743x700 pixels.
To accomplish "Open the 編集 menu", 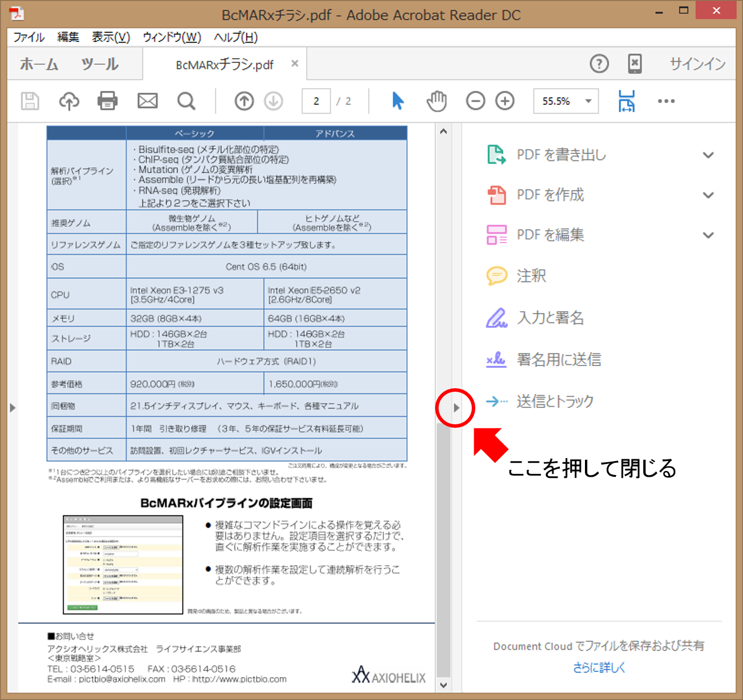I will click(68, 37).
